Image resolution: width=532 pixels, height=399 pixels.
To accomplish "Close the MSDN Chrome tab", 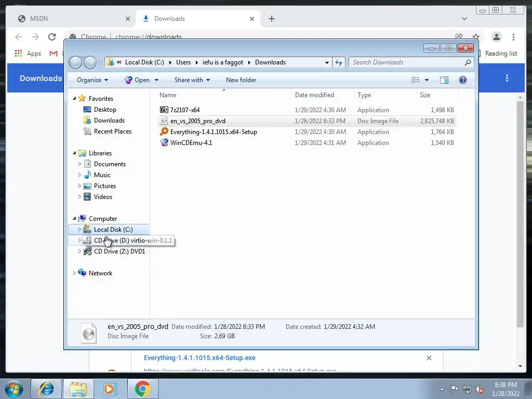I will pos(128,19).
